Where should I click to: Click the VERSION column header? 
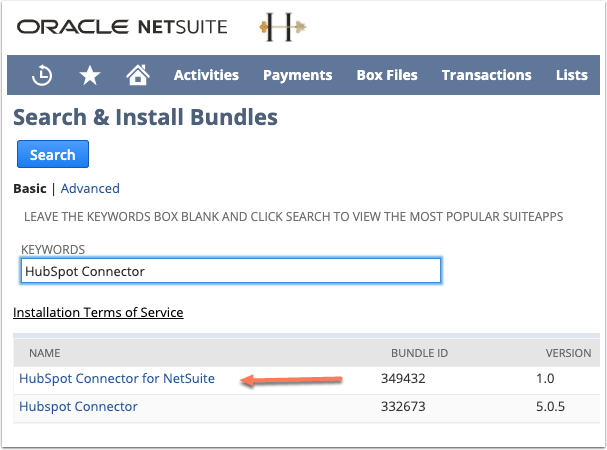click(568, 353)
